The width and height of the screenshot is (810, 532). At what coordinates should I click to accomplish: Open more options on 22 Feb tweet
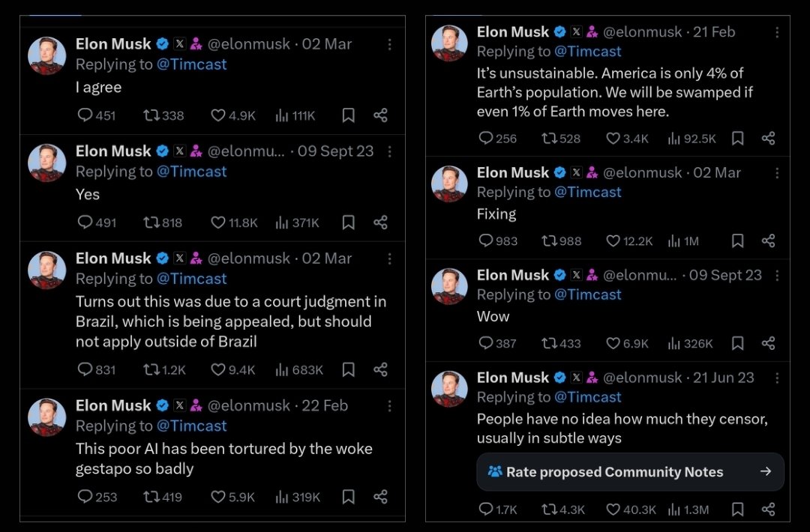tap(389, 406)
